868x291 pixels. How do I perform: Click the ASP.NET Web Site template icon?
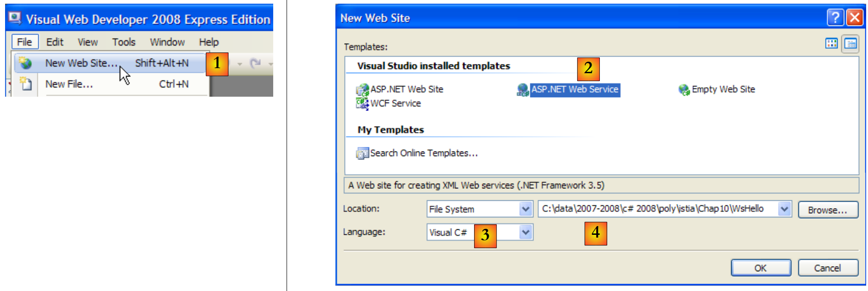(362, 89)
